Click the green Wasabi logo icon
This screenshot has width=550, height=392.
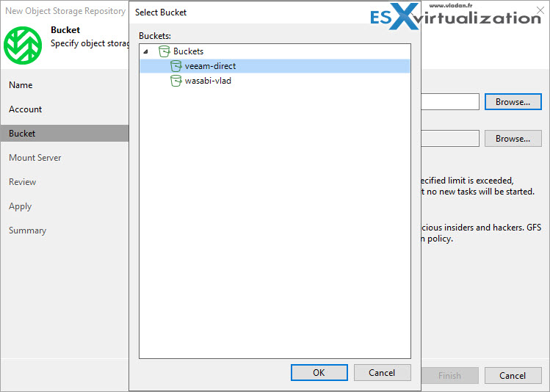point(23,46)
